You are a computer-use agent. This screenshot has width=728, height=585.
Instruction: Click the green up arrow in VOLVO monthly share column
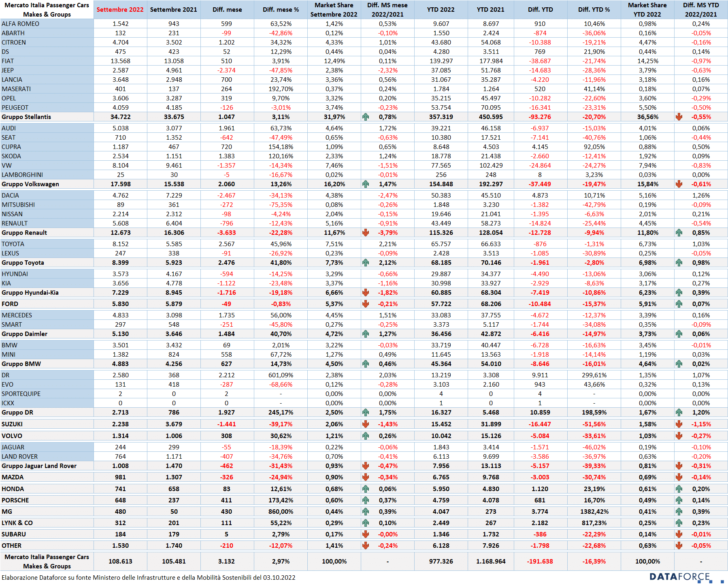366,436
